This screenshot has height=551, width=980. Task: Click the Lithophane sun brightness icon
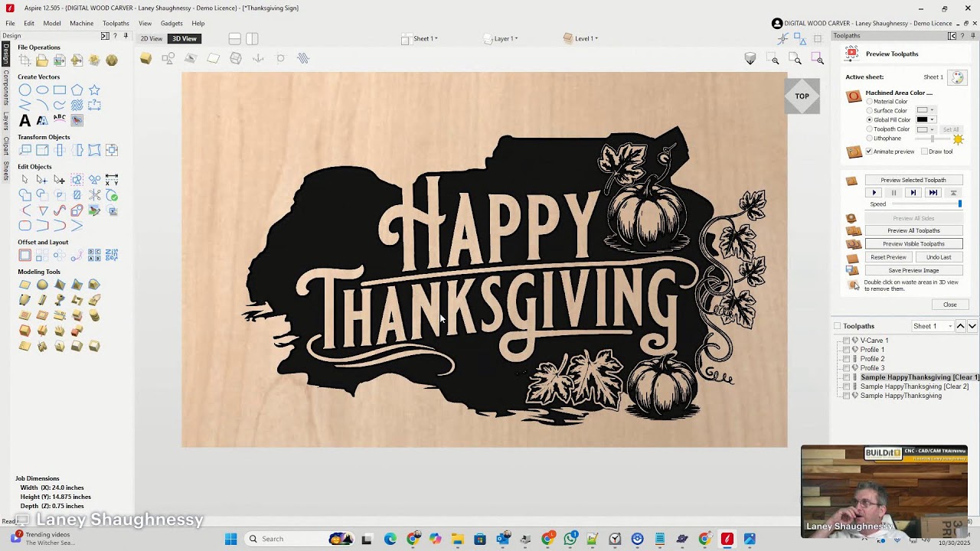coord(958,139)
